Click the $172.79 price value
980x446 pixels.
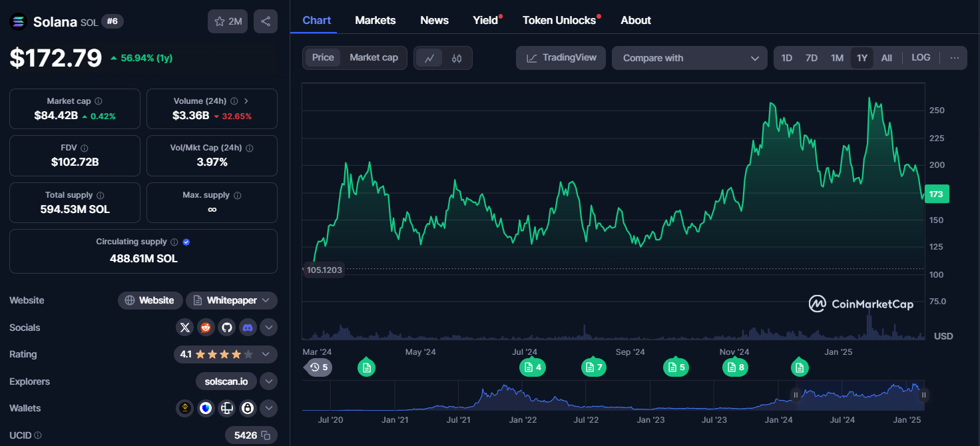click(56, 58)
